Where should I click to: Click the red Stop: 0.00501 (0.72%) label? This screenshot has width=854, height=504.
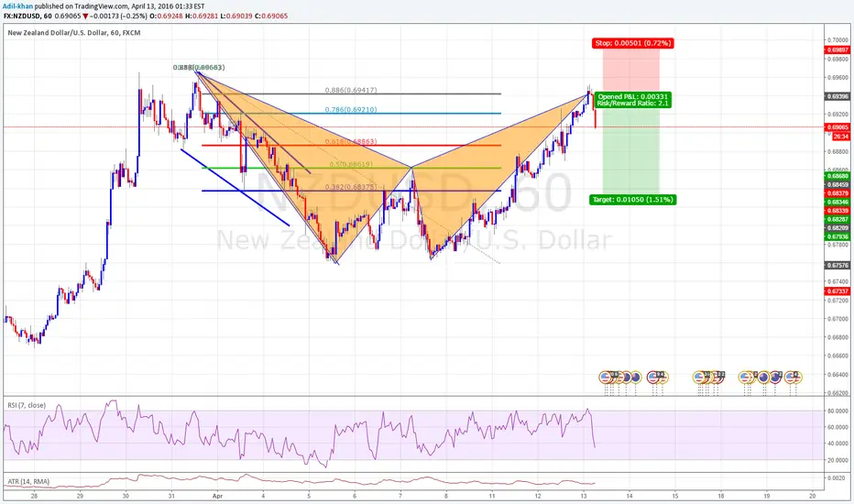[633, 43]
